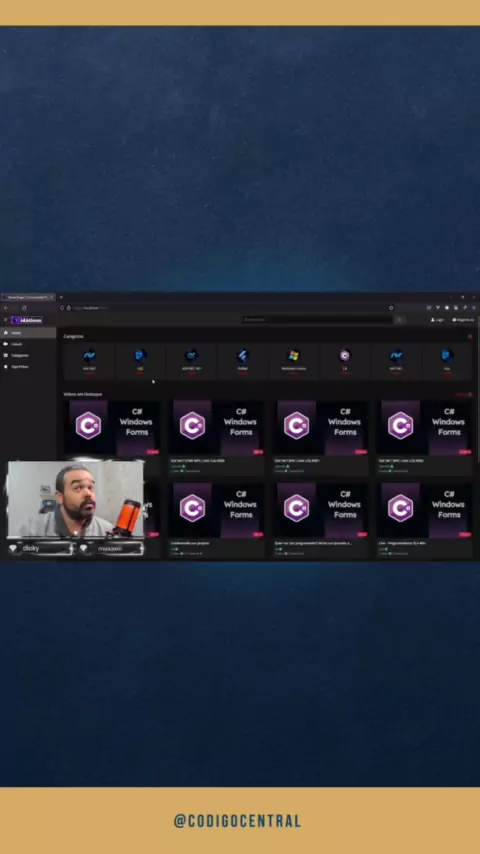The image size is (480, 854).
Task: Open the Windows Forms category icon
Action: 294,356
